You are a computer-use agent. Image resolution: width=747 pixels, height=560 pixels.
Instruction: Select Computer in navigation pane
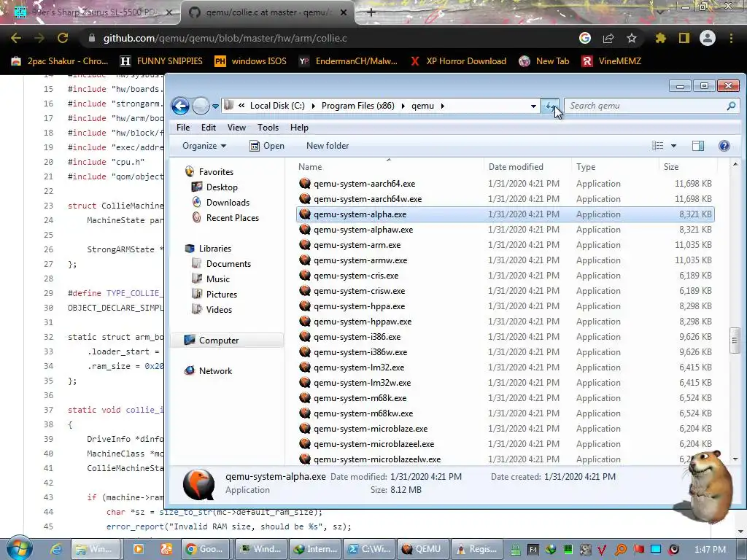pyautogui.click(x=219, y=341)
